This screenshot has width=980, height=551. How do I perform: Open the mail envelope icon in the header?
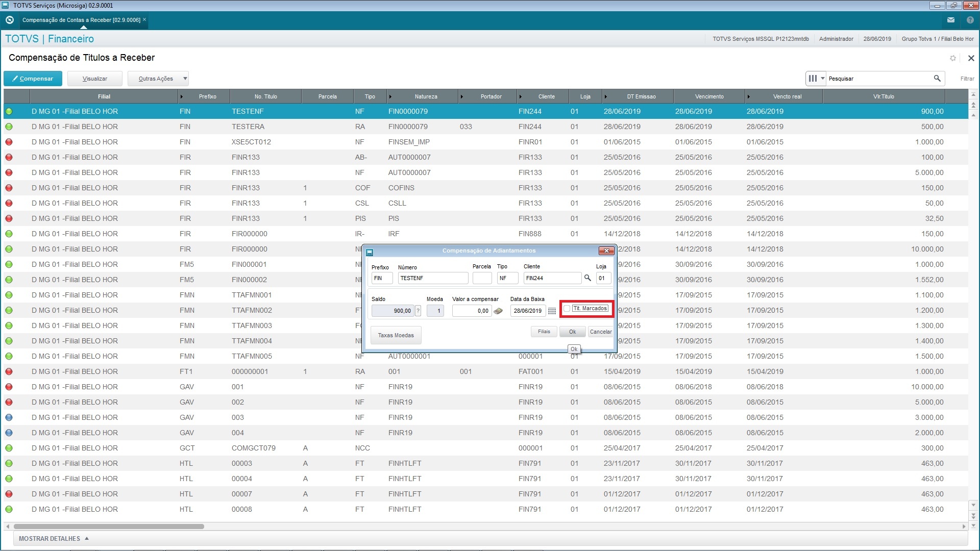[x=950, y=20]
